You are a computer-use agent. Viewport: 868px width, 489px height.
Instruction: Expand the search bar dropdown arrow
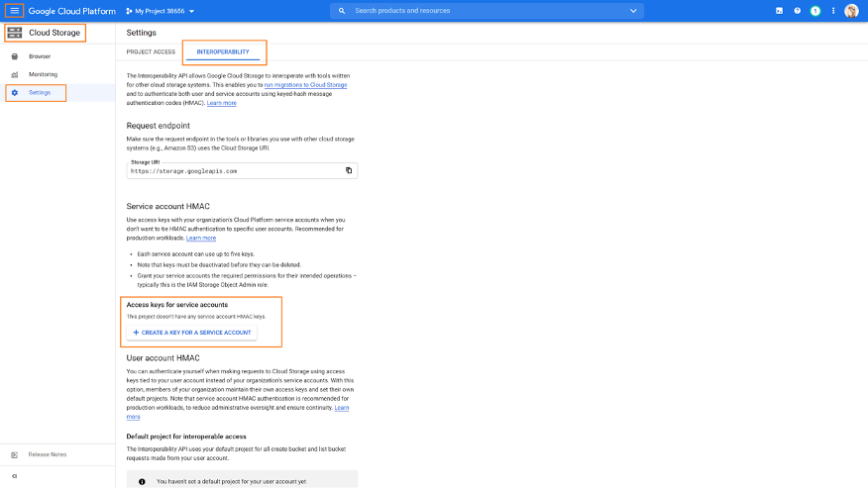[x=633, y=11]
